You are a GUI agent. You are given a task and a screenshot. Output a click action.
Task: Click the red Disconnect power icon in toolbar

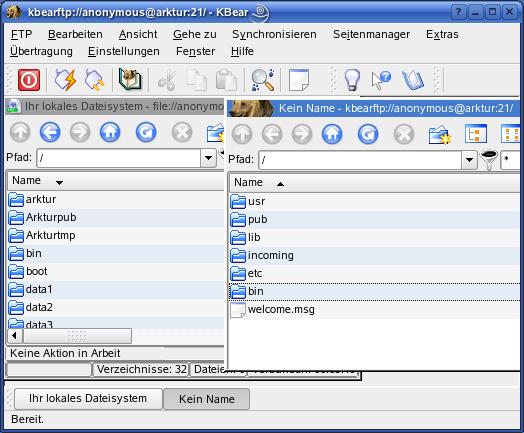tap(29, 80)
